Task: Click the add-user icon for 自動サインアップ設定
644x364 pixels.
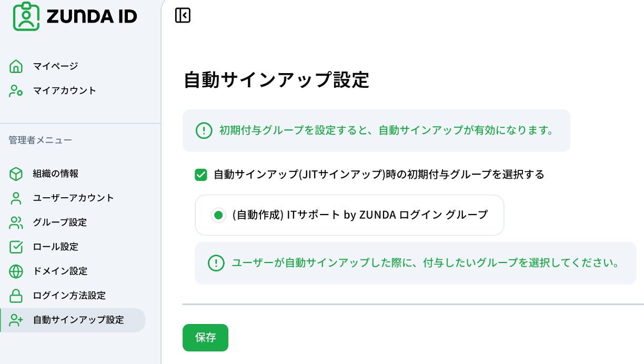Action: [16, 320]
